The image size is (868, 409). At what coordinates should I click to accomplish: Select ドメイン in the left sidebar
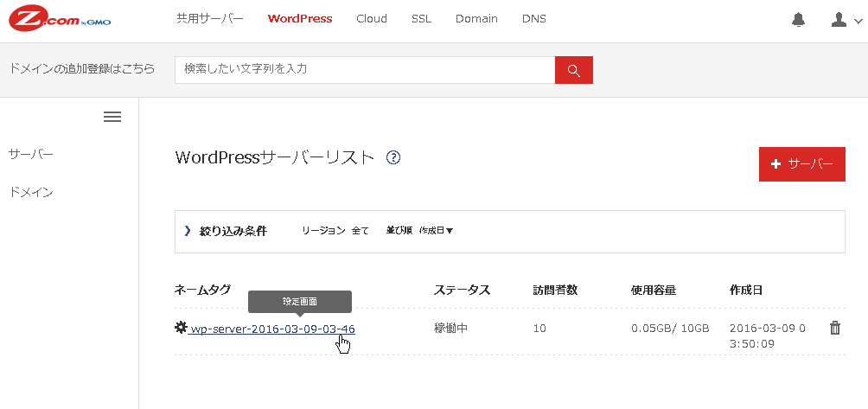tap(31, 193)
